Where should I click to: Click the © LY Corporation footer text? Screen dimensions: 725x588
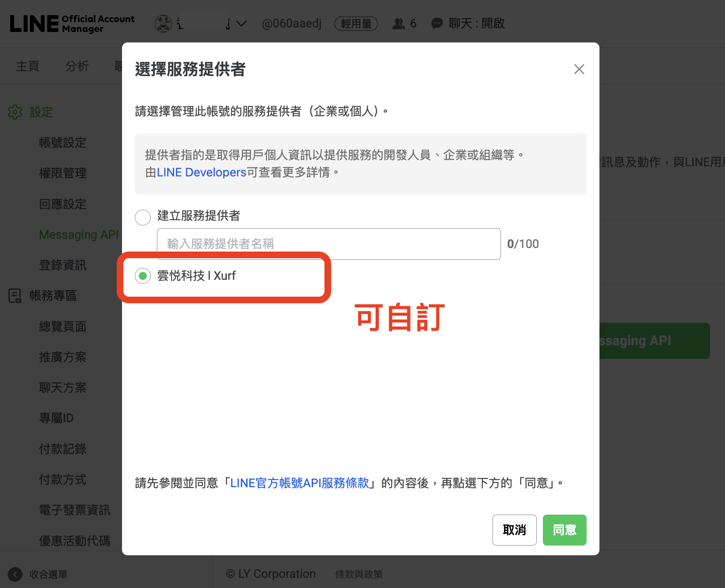pos(271,574)
